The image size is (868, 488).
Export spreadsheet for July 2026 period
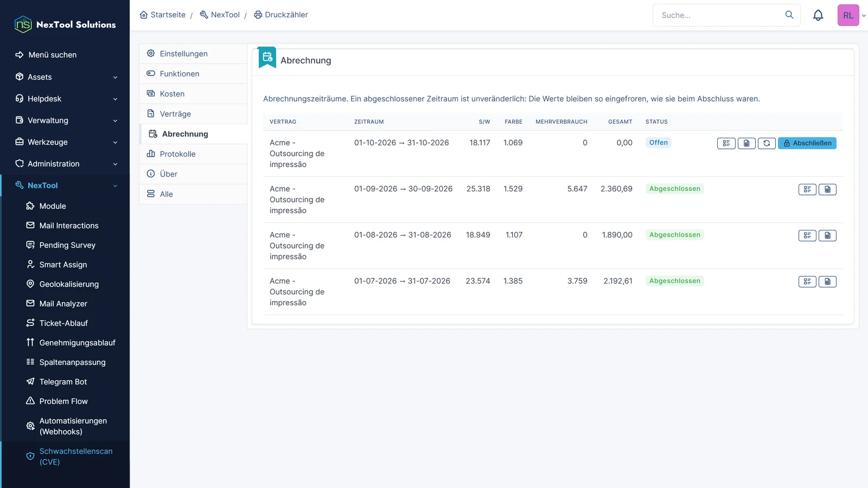click(x=827, y=281)
